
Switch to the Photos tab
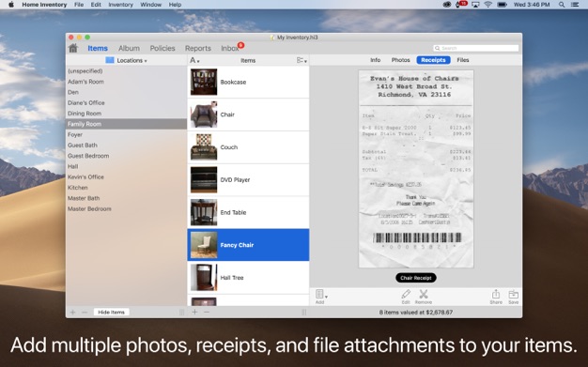coord(400,60)
